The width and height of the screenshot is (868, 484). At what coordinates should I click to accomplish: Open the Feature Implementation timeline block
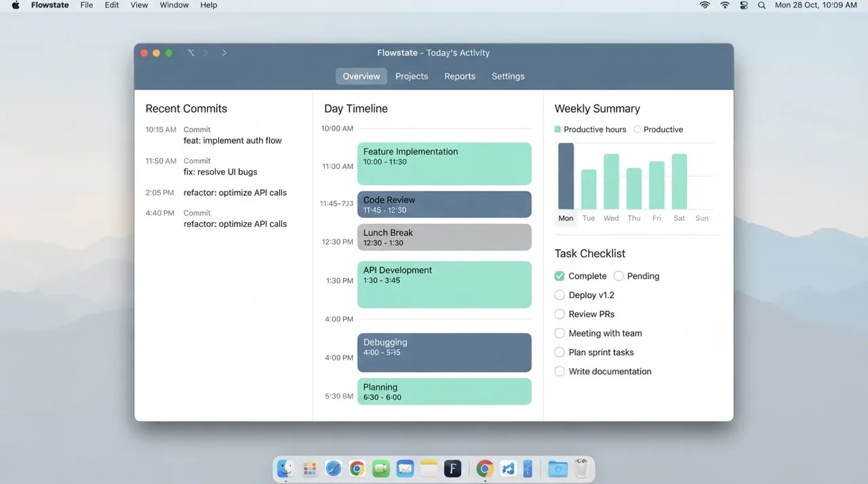(x=444, y=163)
